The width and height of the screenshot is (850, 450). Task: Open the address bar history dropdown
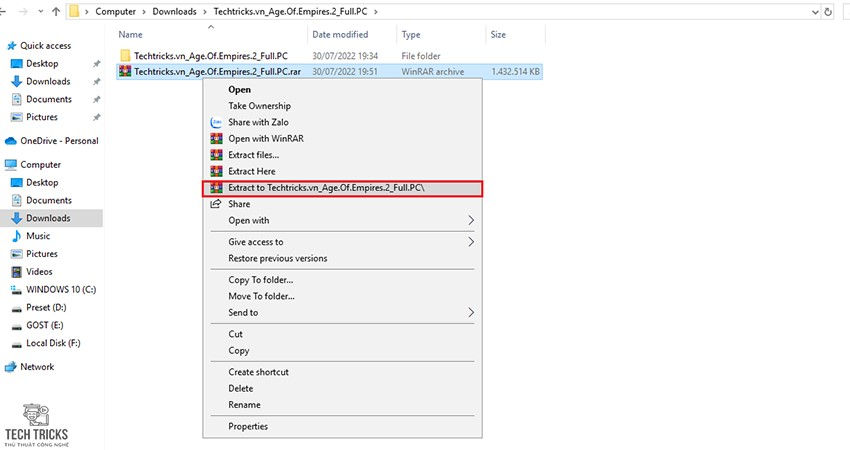(x=815, y=12)
